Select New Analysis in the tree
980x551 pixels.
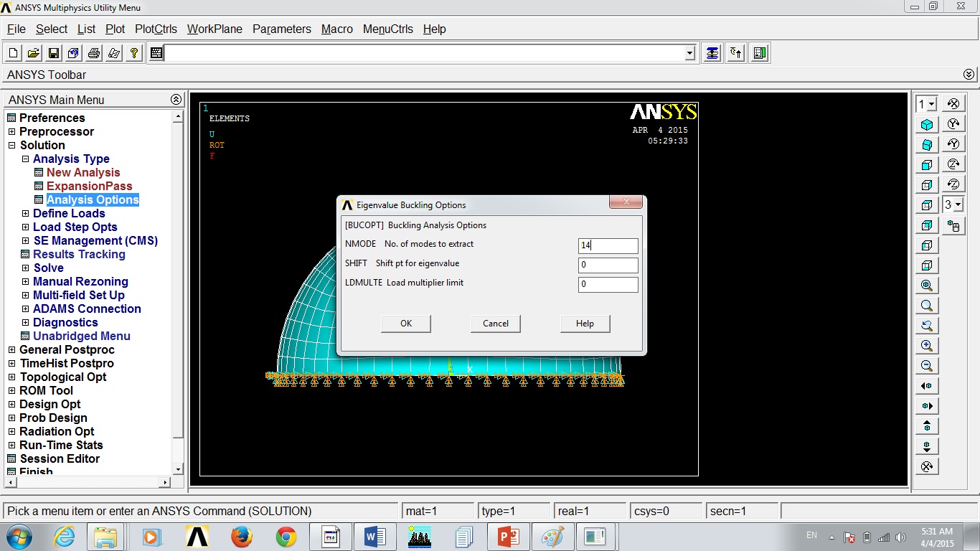(x=83, y=172)
